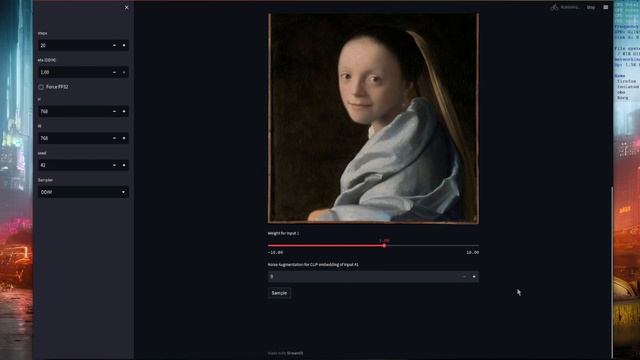Click the Stop button in header
640x360 pixels.
(591, 7)
